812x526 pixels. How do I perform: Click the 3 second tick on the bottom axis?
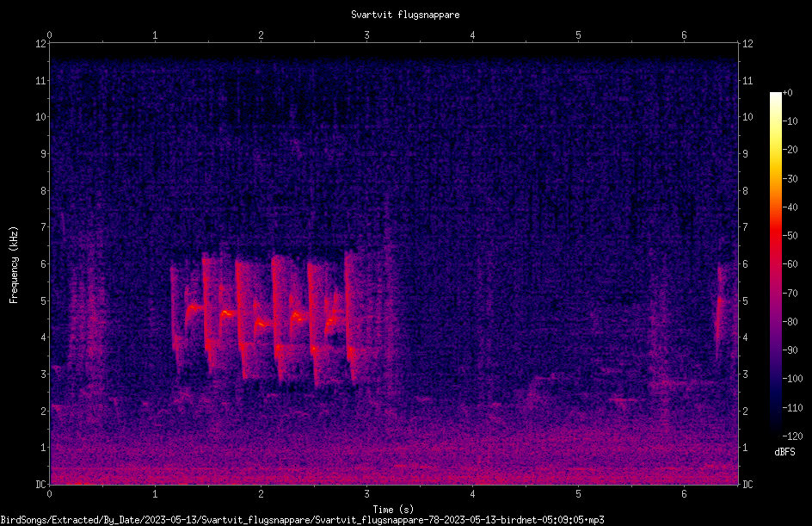point(366,494)
